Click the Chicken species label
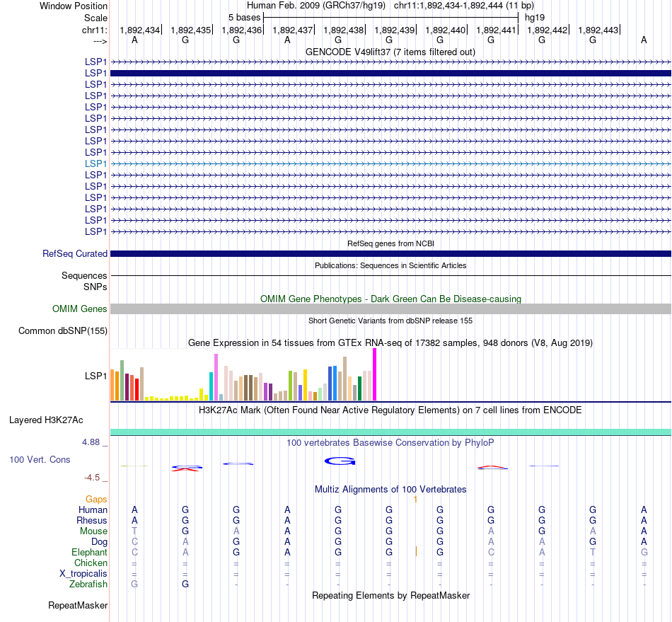 [91, 563]
